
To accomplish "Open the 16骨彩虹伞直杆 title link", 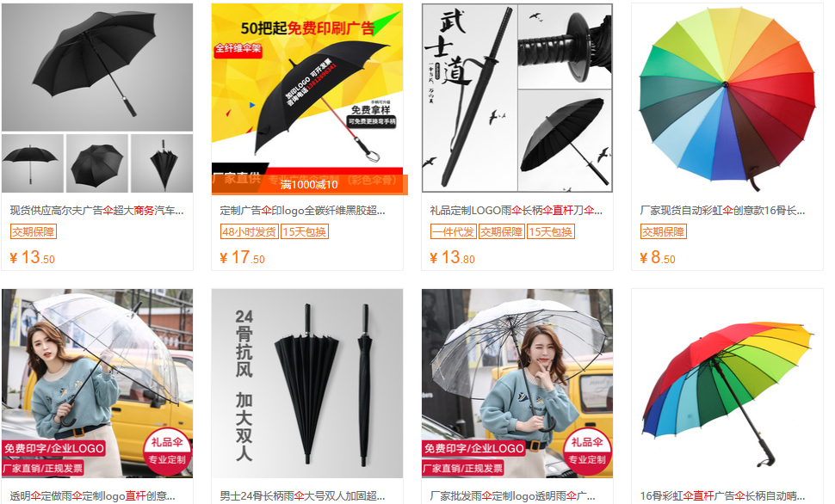I will 722,496.
